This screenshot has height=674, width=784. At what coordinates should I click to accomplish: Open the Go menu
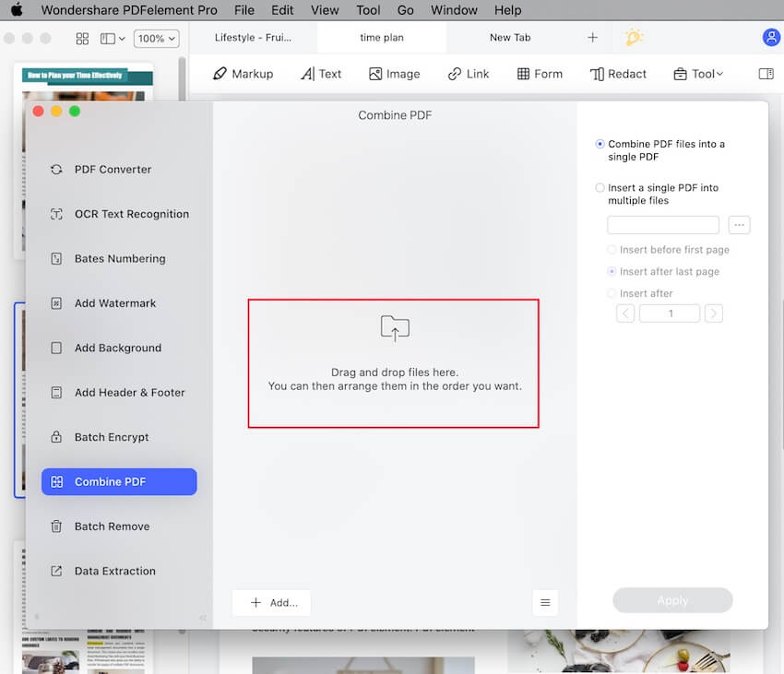coord(405,10)
